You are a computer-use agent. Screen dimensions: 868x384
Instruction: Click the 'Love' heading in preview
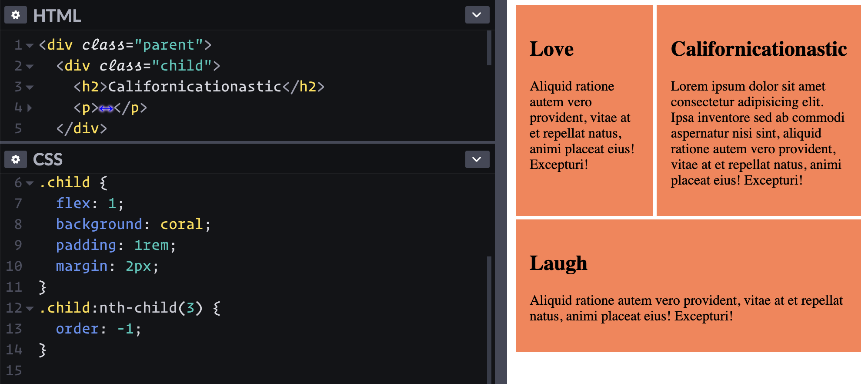(551, 49)
